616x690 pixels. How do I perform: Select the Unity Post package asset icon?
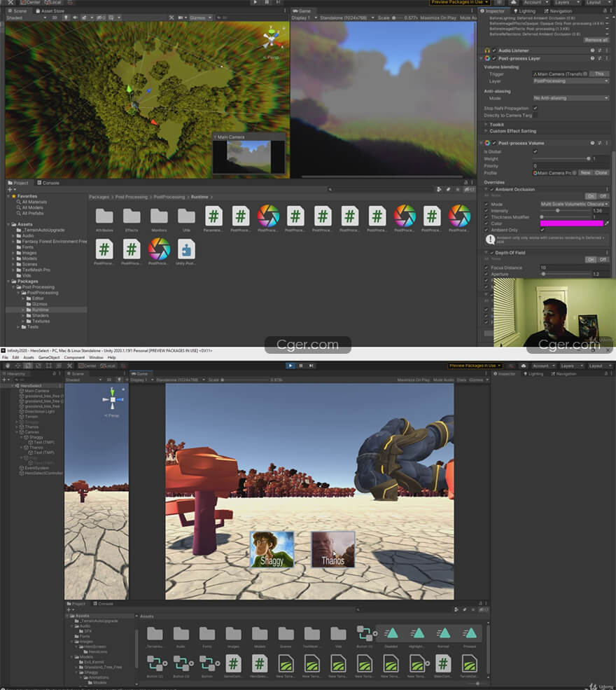tap(186, 249)
